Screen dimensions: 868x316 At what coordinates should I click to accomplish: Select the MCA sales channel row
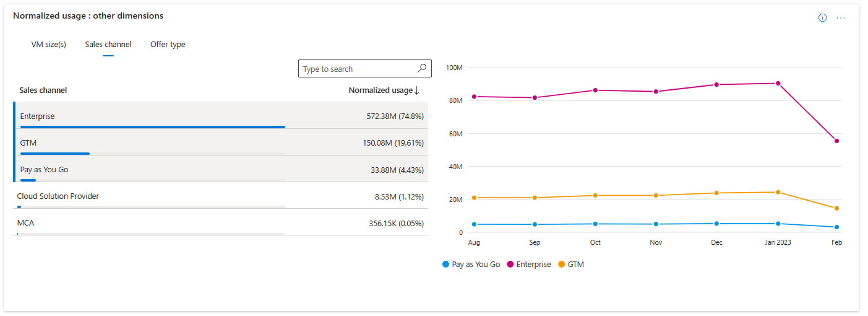(186, 222)
